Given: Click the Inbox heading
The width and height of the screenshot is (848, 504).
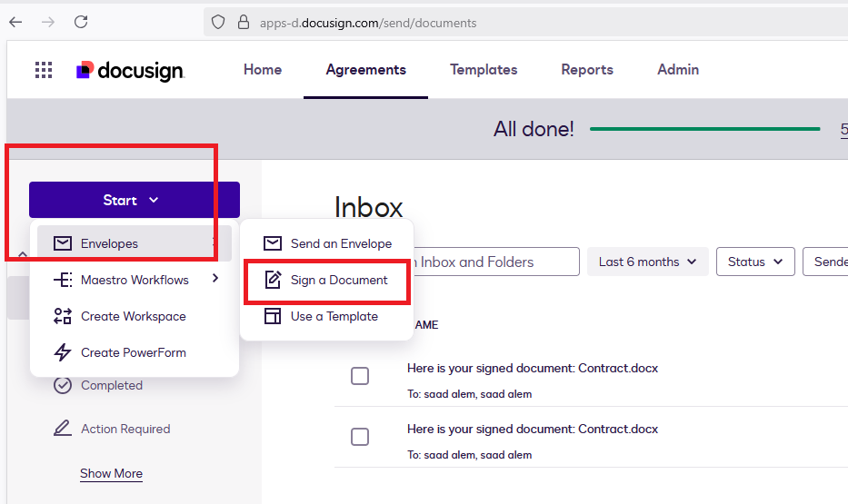Looking at the screenshot, I should point(368,207).
